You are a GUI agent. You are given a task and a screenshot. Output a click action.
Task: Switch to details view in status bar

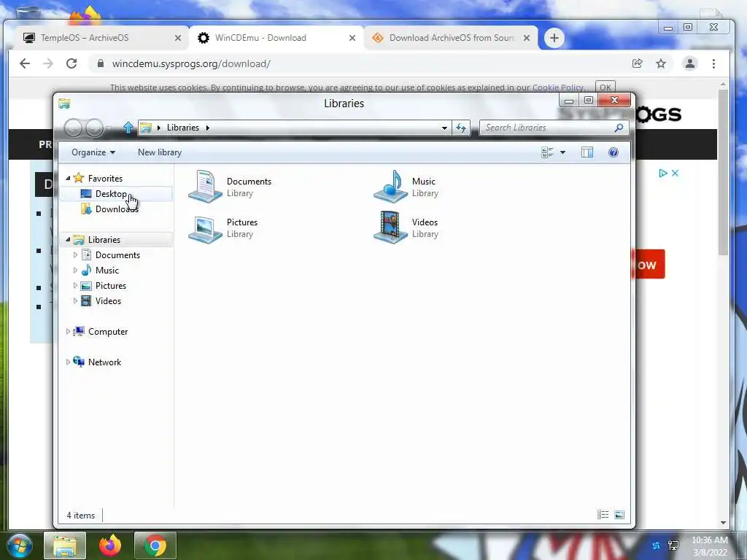[x=603, y=515]
